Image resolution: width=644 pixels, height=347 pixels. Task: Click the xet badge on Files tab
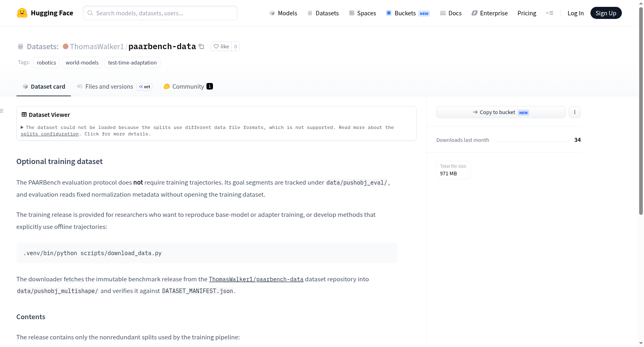[x=144, y=87]
